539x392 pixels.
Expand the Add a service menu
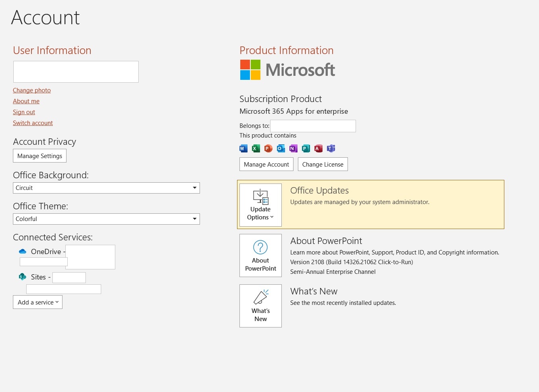[x=37, y=302]
